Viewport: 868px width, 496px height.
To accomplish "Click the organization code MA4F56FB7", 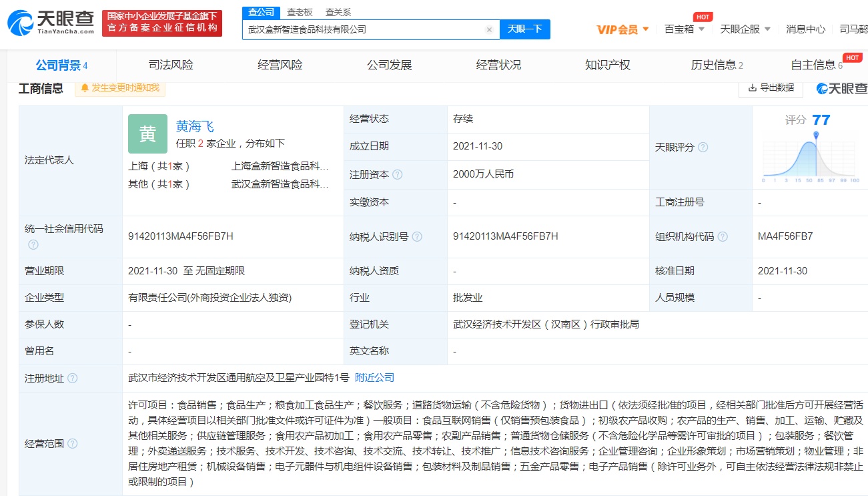I will click(x=785, y=236).
